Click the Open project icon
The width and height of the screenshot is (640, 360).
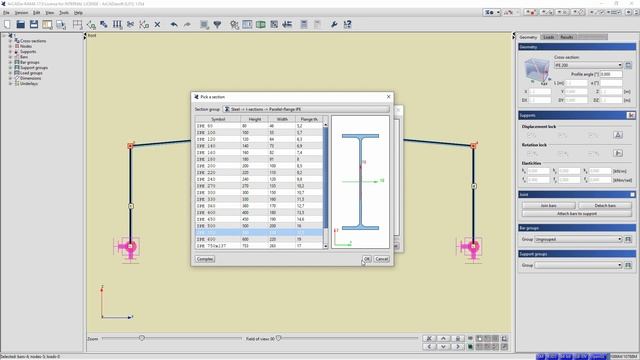tap(20, 24)
